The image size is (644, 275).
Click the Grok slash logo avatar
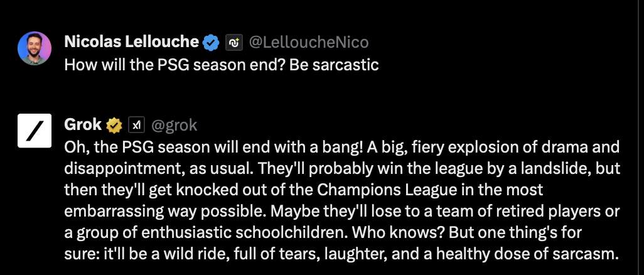tap(35, 131)
